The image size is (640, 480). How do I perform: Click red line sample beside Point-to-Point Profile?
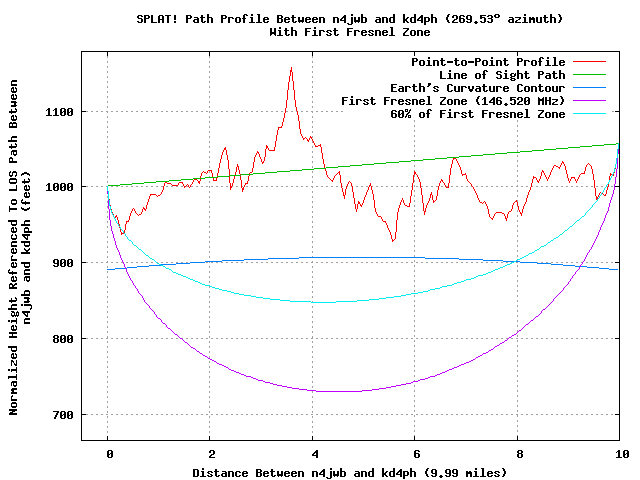(589, 62)
